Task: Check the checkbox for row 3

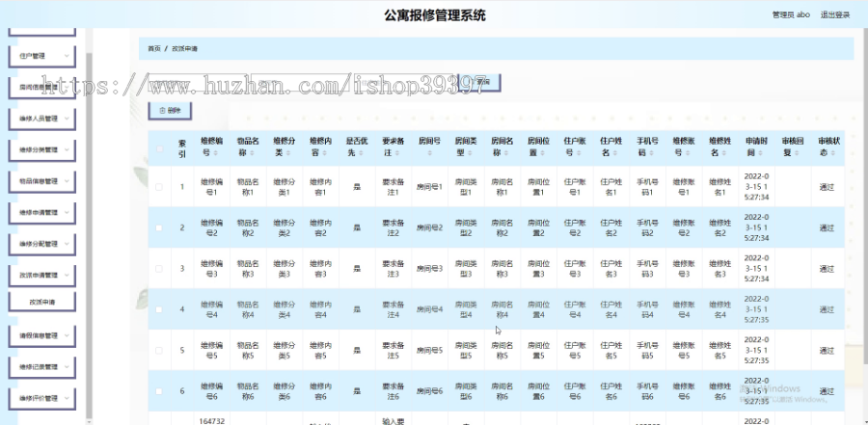Action: (159, 269)
